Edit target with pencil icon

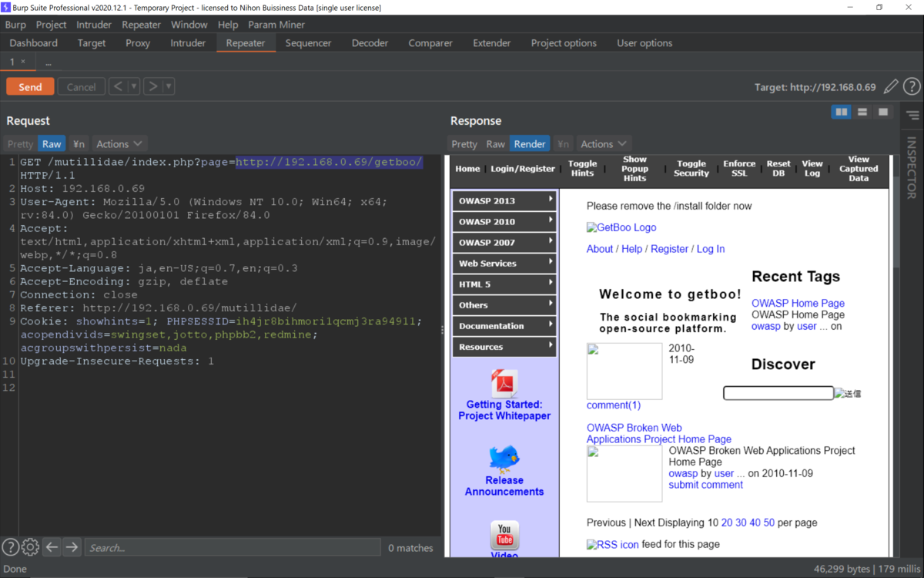[890, 86]
